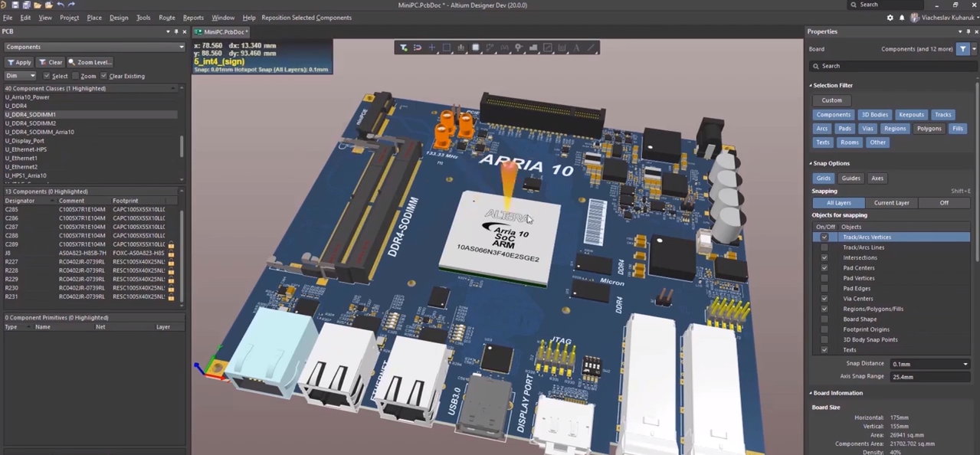
Task: Open notifications bell icon
Action: click(x=902, y=18)
